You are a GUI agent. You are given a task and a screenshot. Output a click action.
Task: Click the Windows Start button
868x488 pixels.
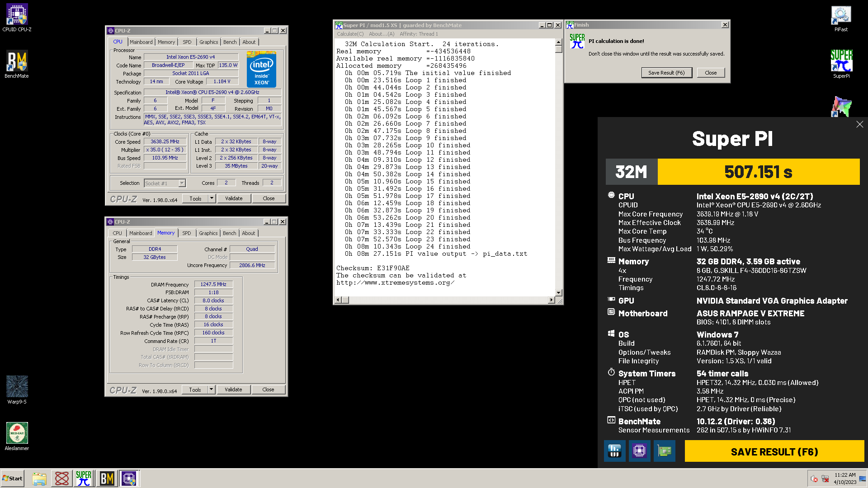pos(12,479)
